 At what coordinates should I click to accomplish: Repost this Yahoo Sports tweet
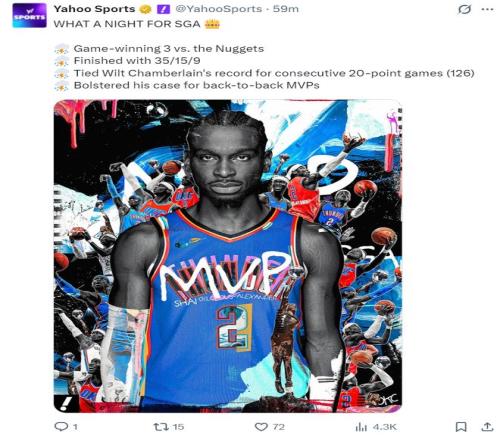click(159, 427)
